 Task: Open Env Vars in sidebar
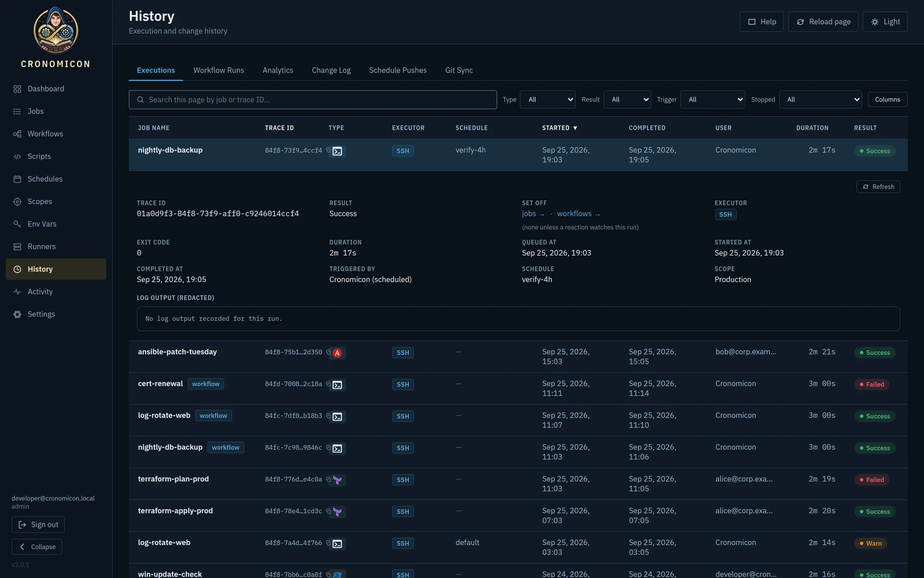56,224
